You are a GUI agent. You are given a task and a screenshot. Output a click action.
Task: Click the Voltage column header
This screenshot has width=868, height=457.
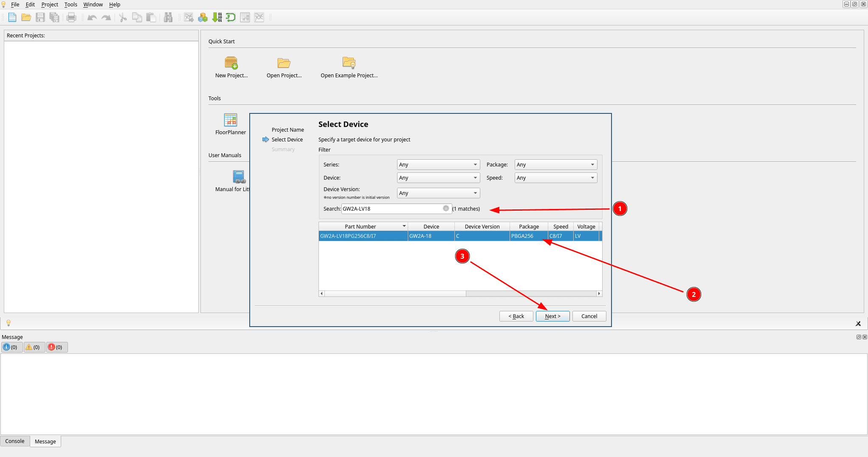click(586, 226)
